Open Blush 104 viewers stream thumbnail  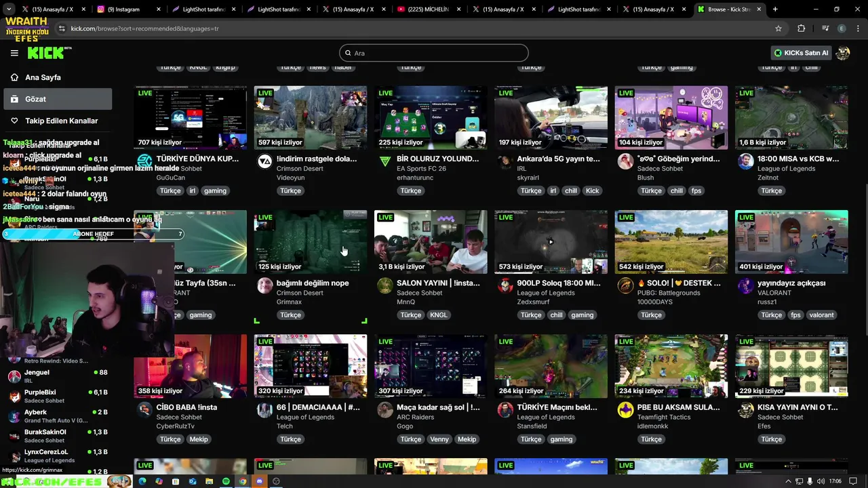point(671,117)
